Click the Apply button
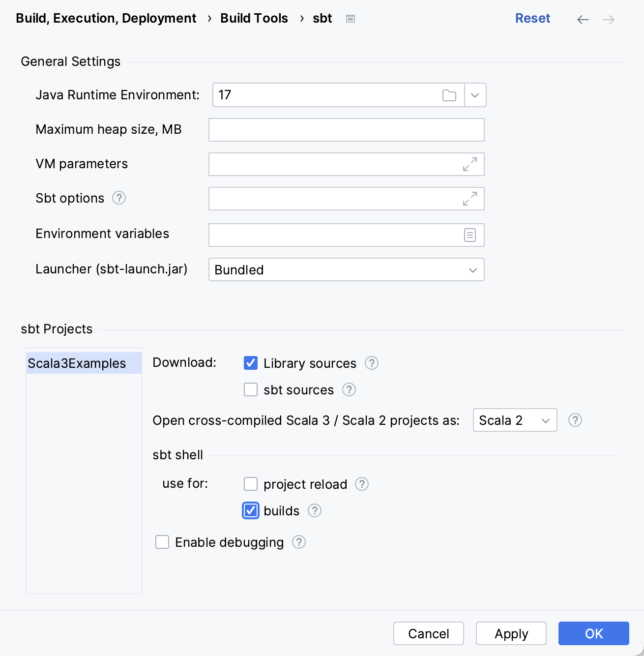The width and height of the screenshot is (644, 656). (x=511, y=634)
